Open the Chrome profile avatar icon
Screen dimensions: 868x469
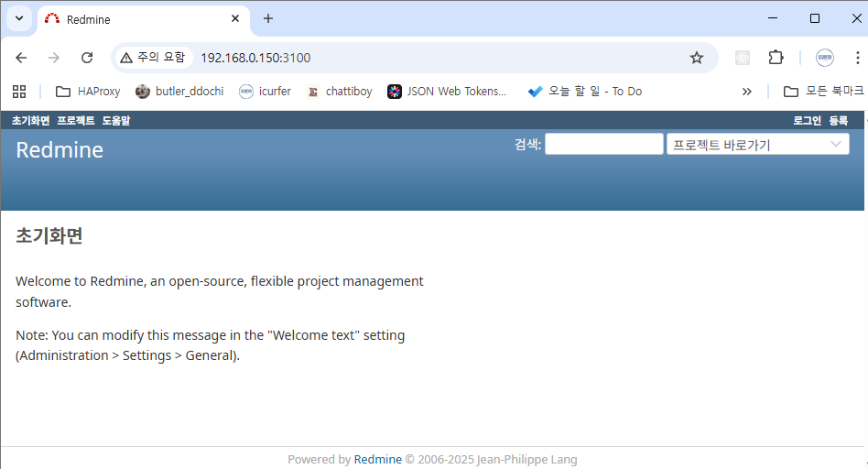(824, 58)
